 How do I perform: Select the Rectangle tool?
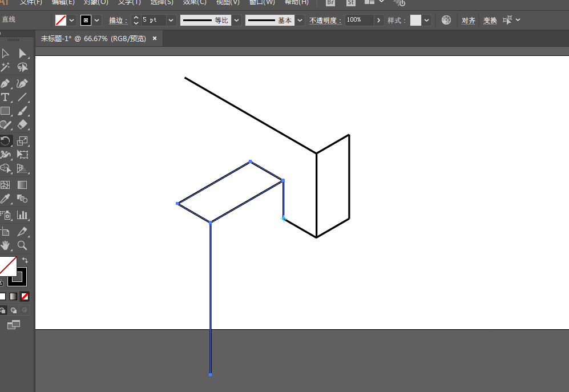coord(6,111)
